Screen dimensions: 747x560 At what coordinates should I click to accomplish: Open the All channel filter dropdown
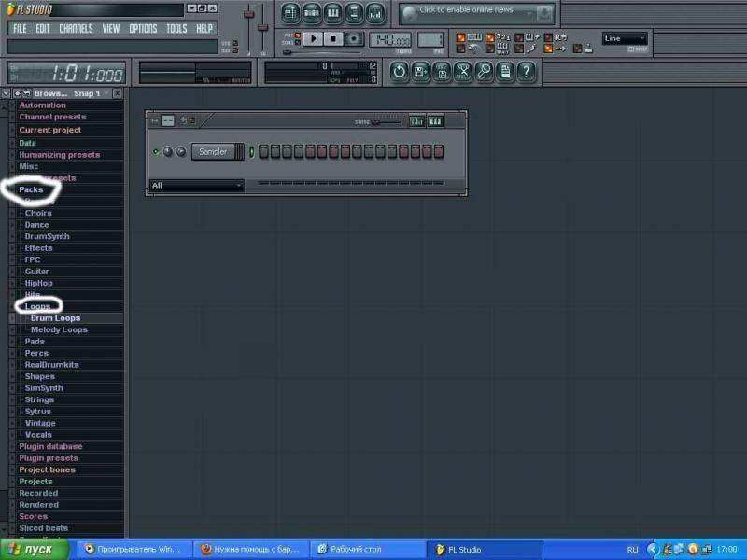tap(196, 186)
